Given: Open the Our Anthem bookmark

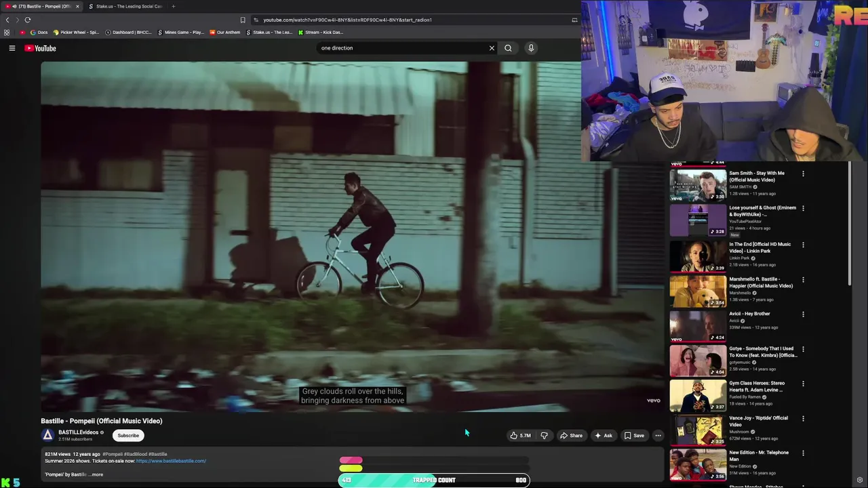Looking at the screenshot, I should click(x=224, y=32).
